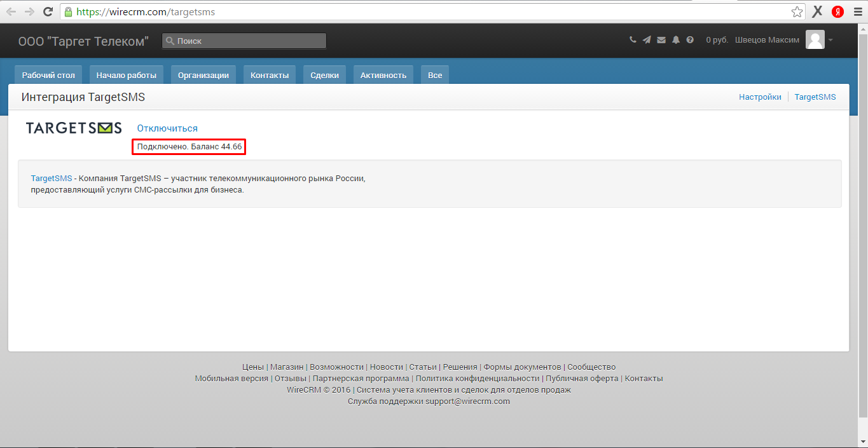Click the Подключено. Баланс 44.66 status
868x448 pixels.
(189, 147)
